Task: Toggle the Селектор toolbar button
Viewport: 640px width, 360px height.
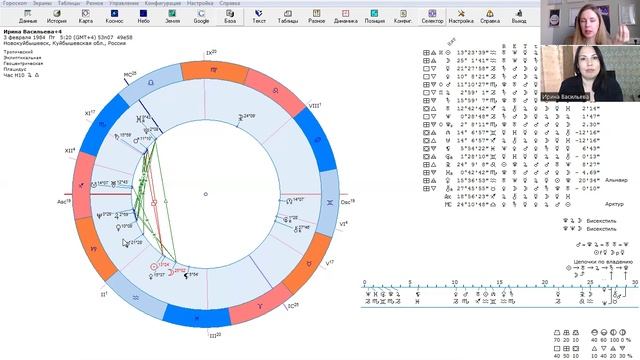Action: pos(432,17)
